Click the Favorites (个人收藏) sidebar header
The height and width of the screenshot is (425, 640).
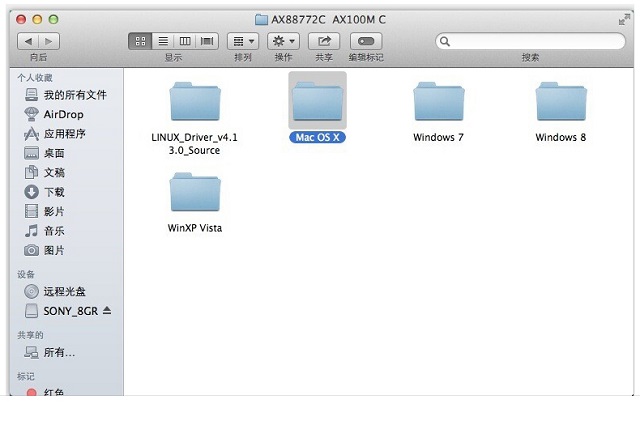[x=35, y=78]
